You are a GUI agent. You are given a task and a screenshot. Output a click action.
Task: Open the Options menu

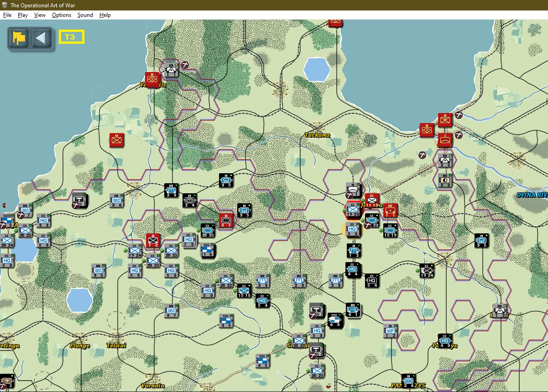[x=62, y=15]
